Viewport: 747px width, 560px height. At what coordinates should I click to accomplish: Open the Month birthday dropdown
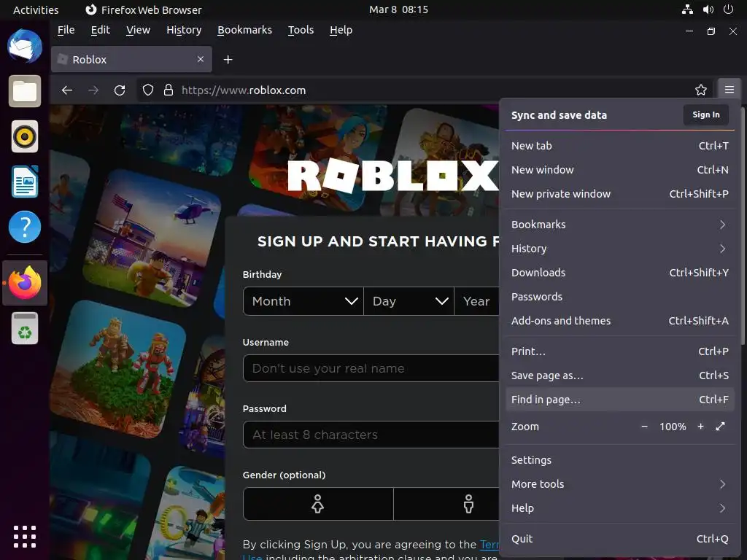(303, 301)
